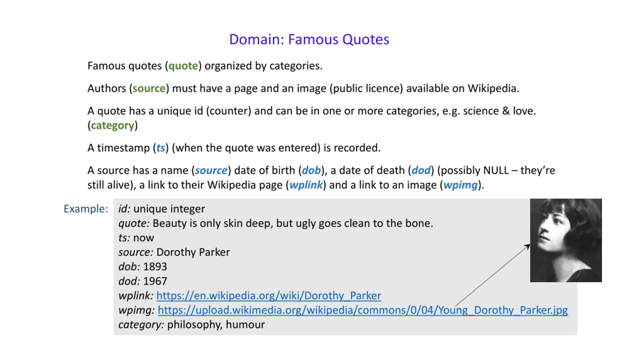Click the blue italic dod term
644x362 pixels.
tap(421, 170)
